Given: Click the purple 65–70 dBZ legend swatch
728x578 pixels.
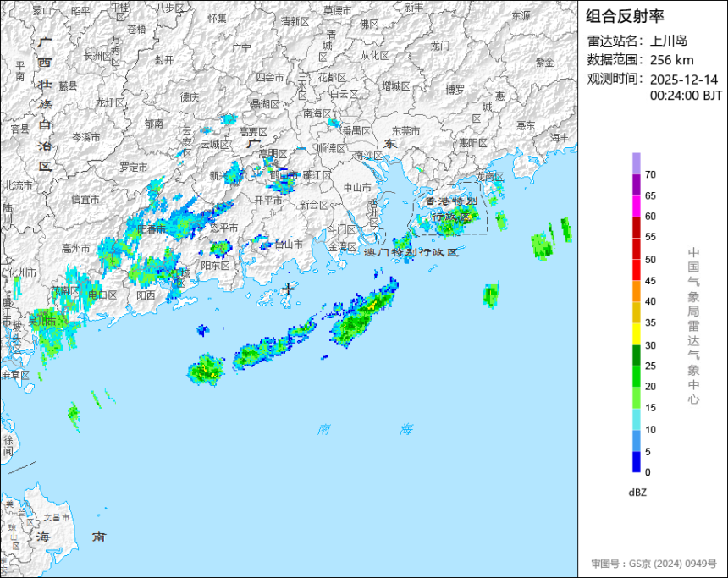Looking at the screenshot, I should point(636,184).
